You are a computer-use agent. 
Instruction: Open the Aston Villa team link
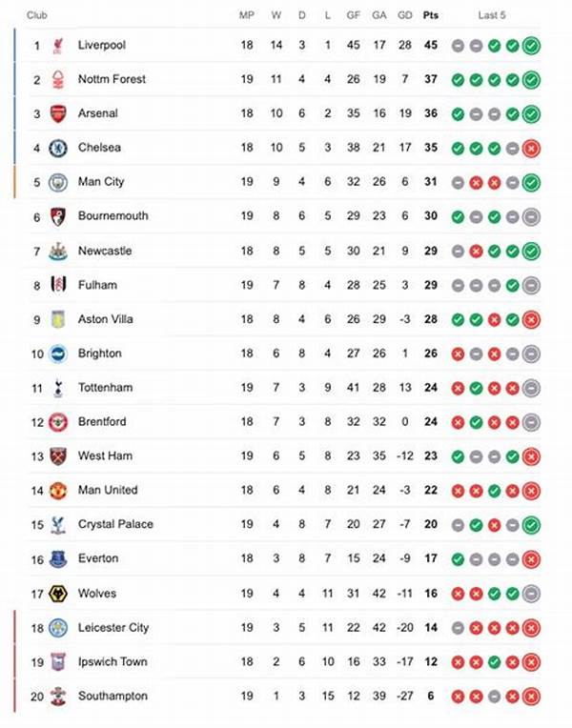point(106,319)
